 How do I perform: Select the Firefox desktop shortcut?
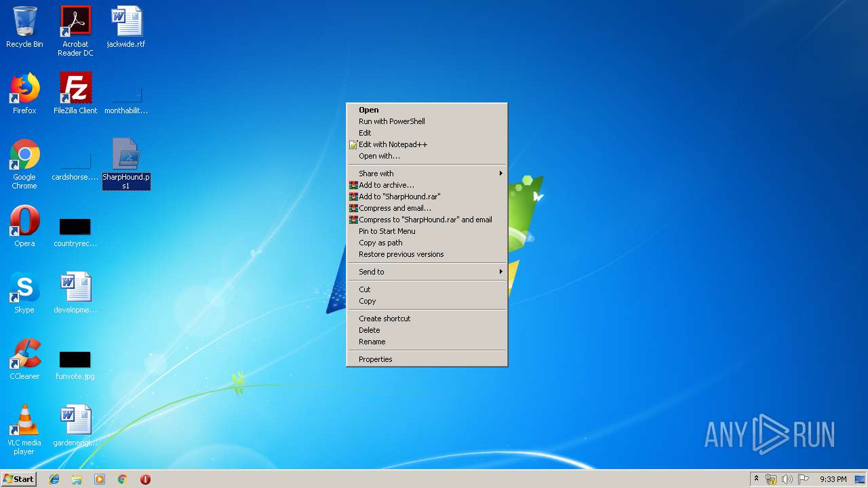point(24,94)
